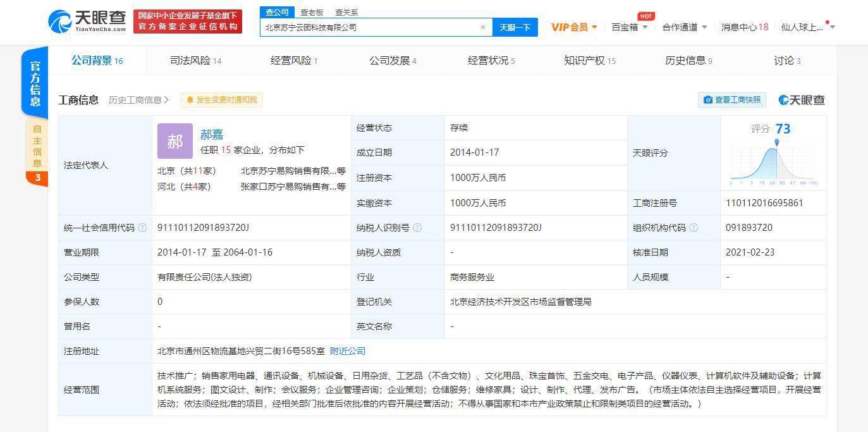868x432 pixels.
Task: Open the 经营风险 tab
Action: tap(294, 61)
